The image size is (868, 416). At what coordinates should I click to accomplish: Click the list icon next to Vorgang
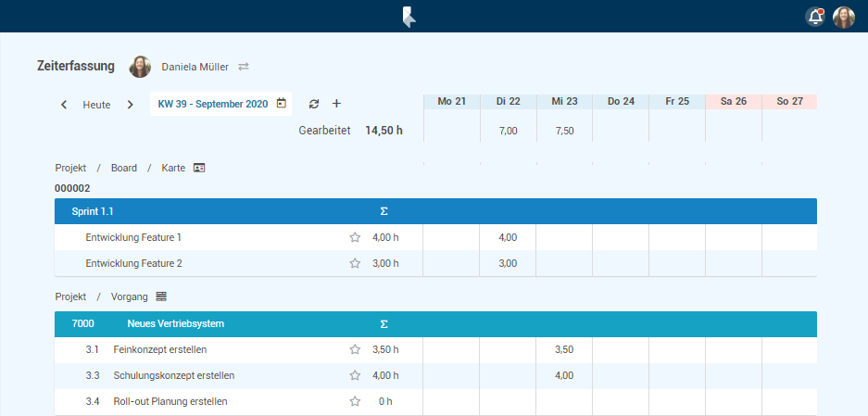pyautogui.click(x=161, y=296)
